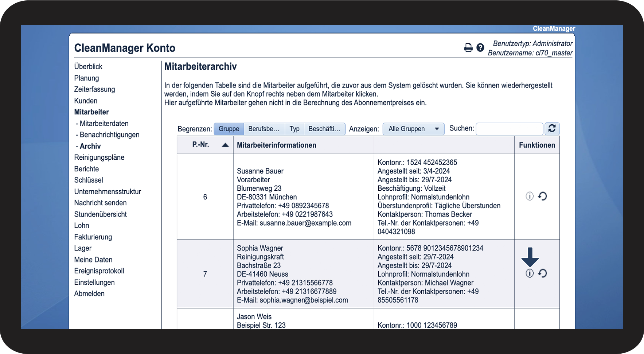Click into the Suchen input field
The width and height of the screenshot is (644, 354).
tap(509, 129)
